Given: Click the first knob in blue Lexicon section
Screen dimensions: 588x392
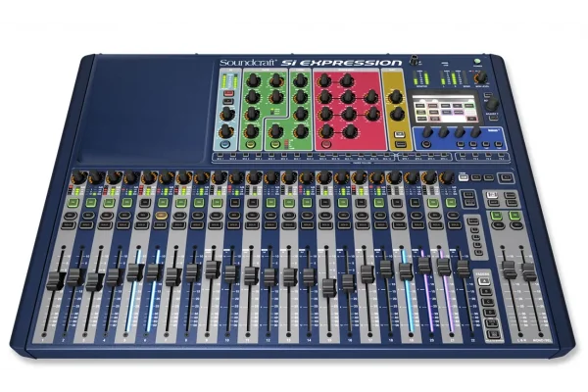Looking at the screenshot, I should point(427,131).
